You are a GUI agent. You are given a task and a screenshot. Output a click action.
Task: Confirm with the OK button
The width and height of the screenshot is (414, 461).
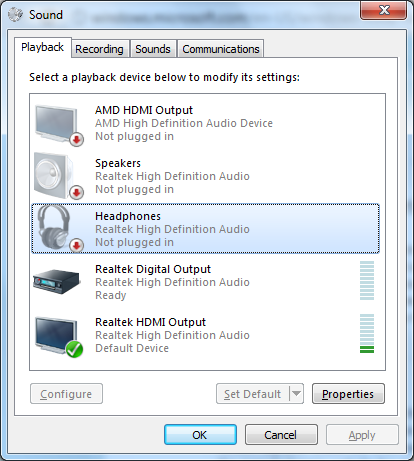[200, 435]
